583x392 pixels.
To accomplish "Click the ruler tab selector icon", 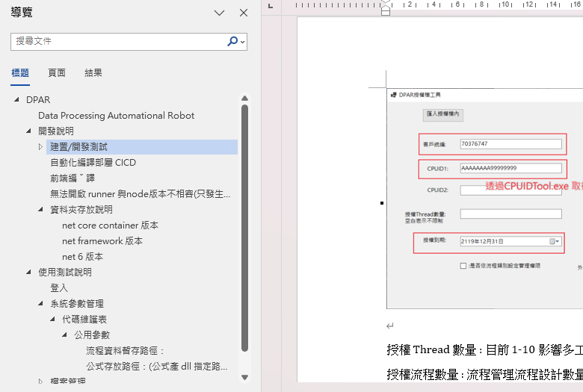I will (x=271, y=6).
